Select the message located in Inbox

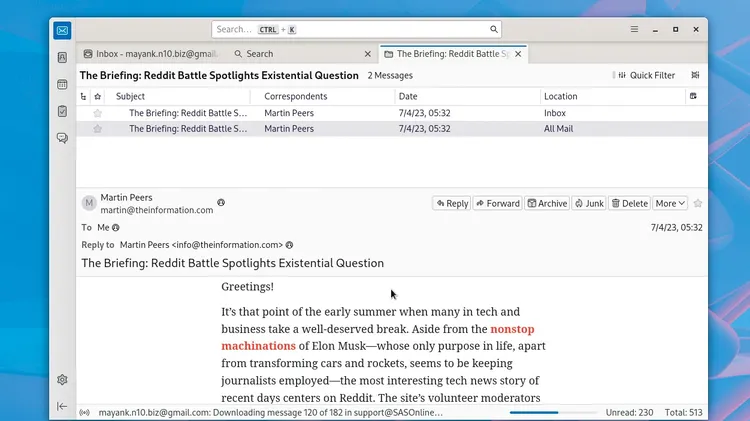coord(392,113)
